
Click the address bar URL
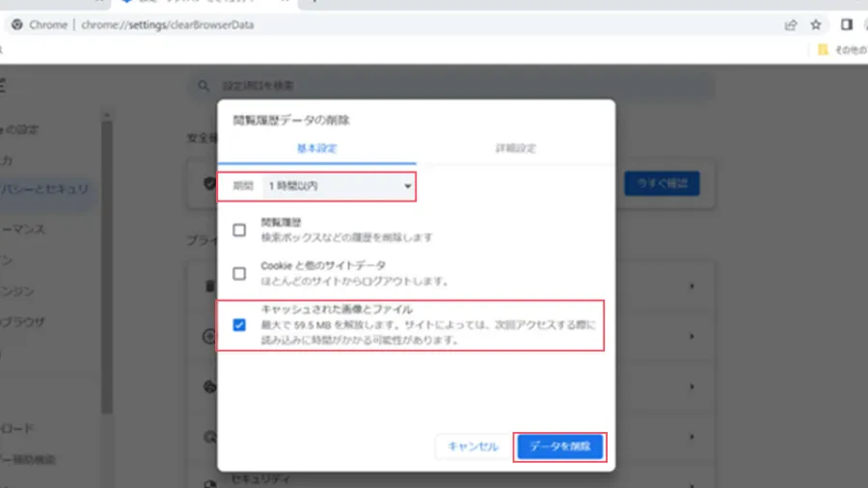tap(167, 25)
